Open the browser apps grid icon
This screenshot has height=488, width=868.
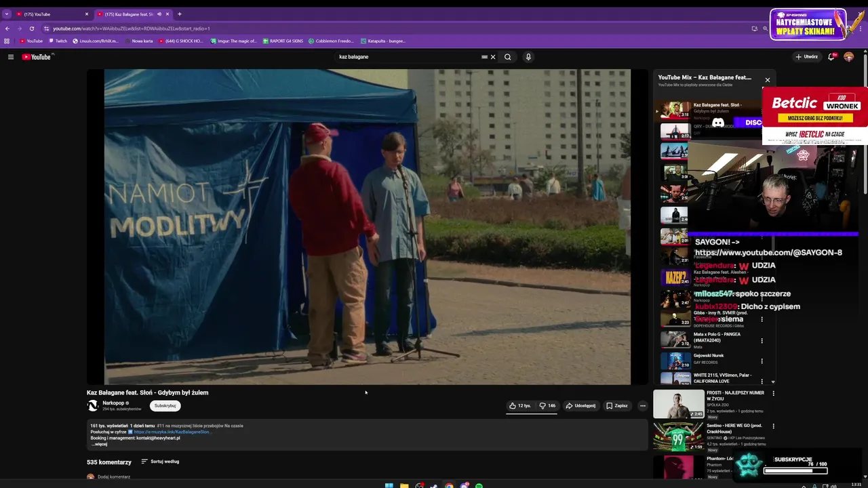7,41
